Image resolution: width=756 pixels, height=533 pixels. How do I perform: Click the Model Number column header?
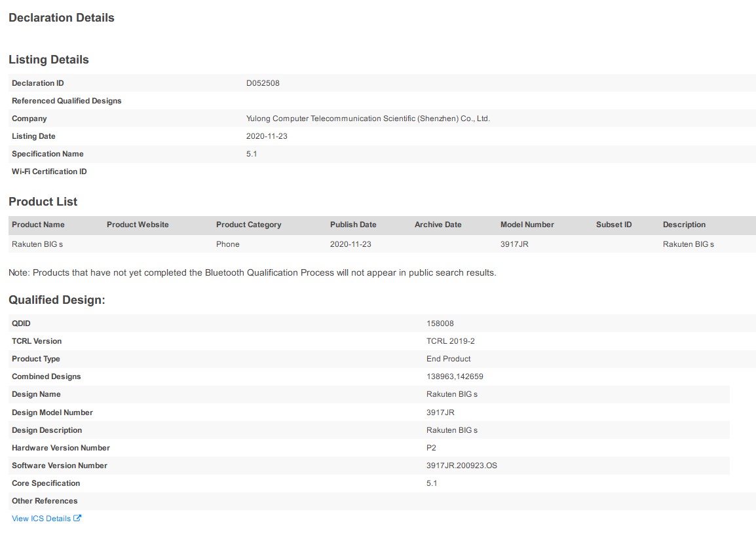coord(527,225)
